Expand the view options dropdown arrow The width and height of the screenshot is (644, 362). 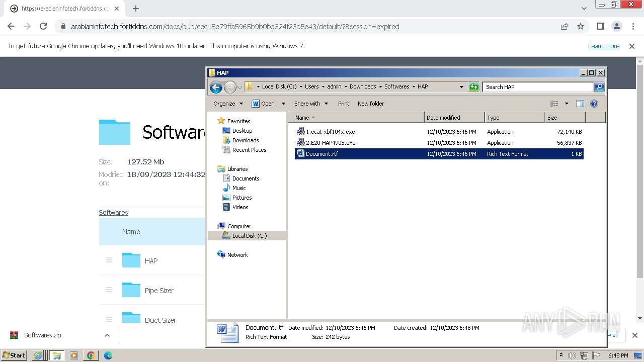click(567, 104)
